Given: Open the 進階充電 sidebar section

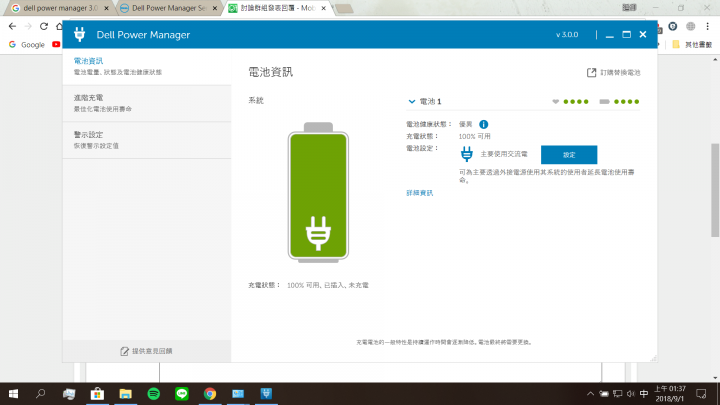Looking at the screenshot, I should (x=147, y=103).
